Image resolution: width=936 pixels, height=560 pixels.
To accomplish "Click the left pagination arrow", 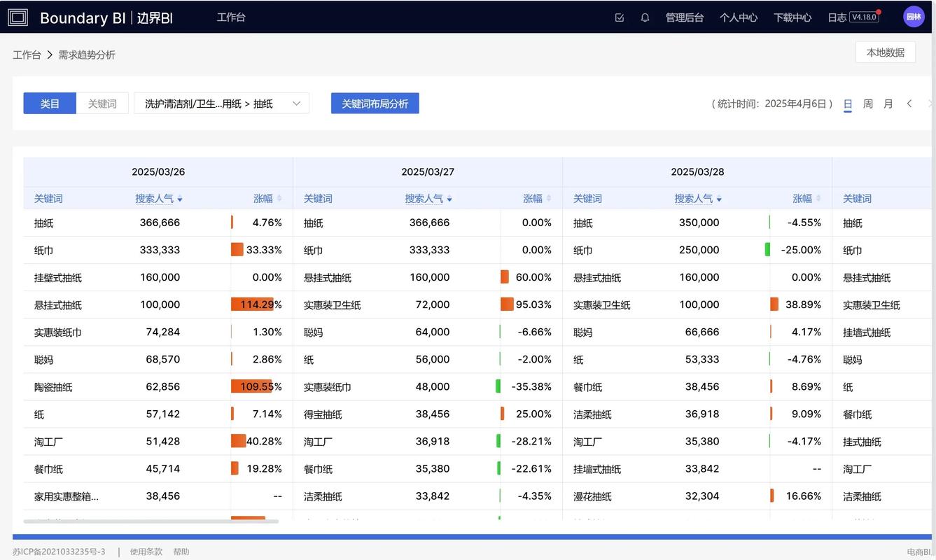I will 909,103.
